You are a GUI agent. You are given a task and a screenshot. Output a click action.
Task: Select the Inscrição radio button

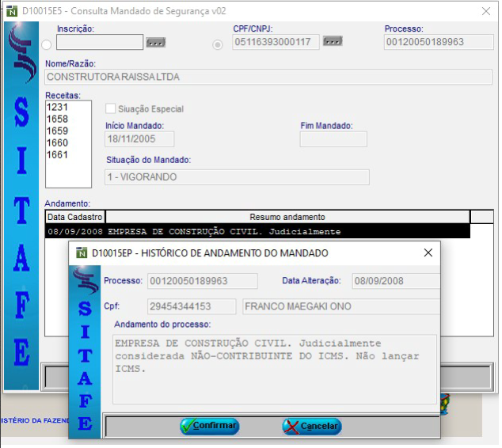pyautogui.click(x=47, y=44)
